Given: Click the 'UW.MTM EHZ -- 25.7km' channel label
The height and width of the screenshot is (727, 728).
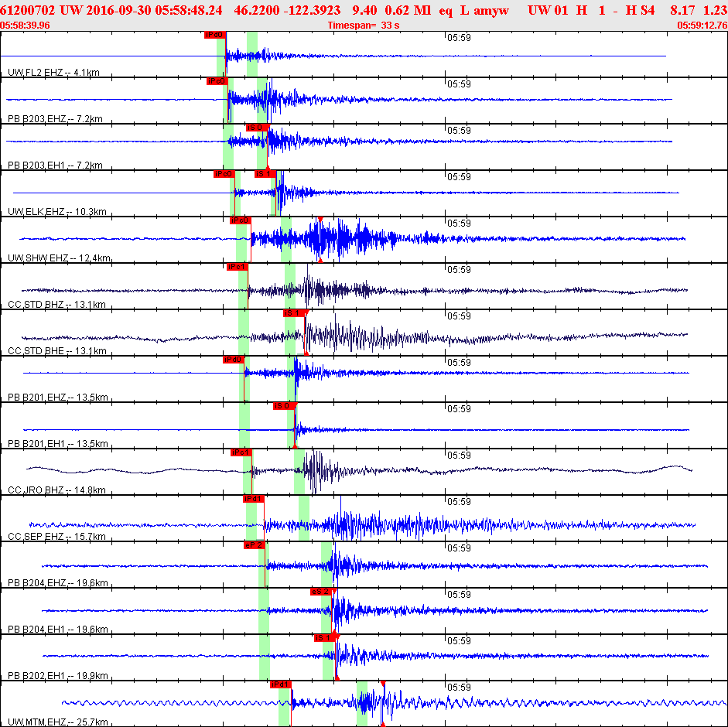Looking at the screenshot, I should pyautogui.click(x=57, y=722).
